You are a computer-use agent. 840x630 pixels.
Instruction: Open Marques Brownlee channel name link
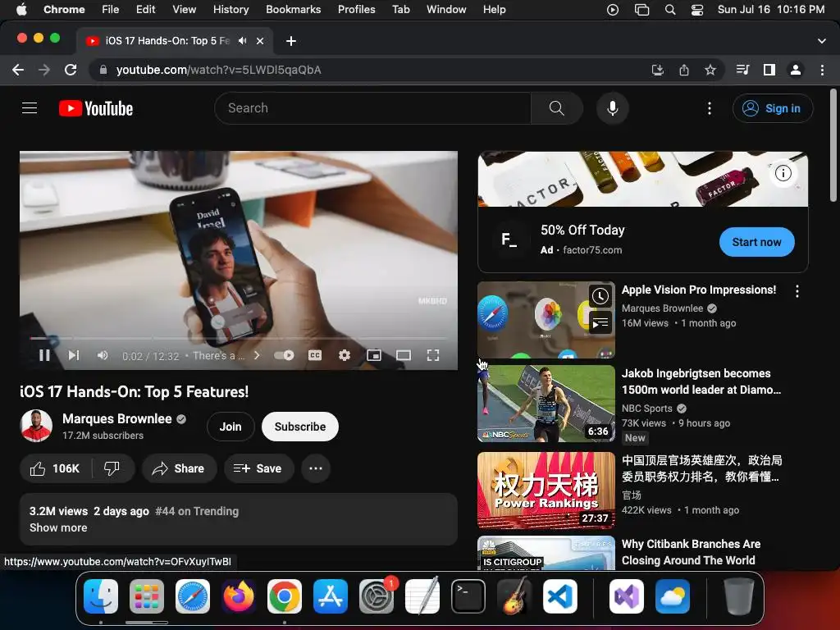(x=117, y=419)
